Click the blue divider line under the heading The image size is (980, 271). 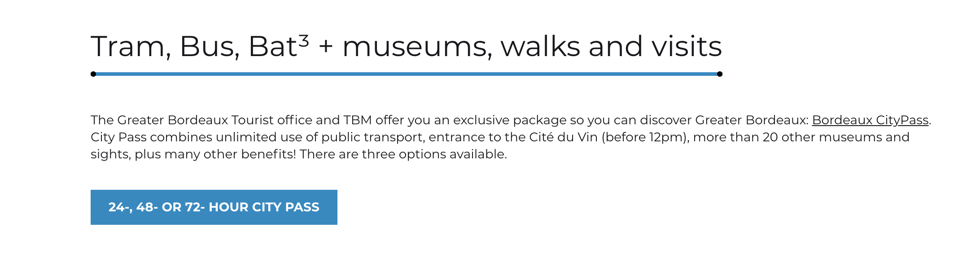[x=407, y=74]
